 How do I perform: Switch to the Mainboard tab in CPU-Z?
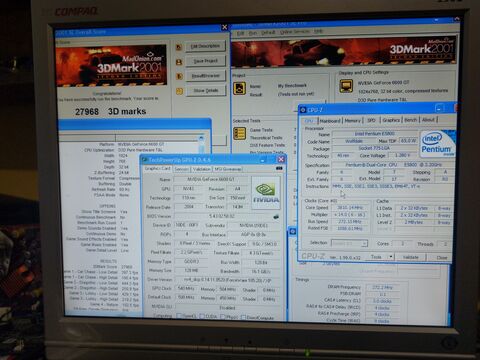[x=330, y=120]
